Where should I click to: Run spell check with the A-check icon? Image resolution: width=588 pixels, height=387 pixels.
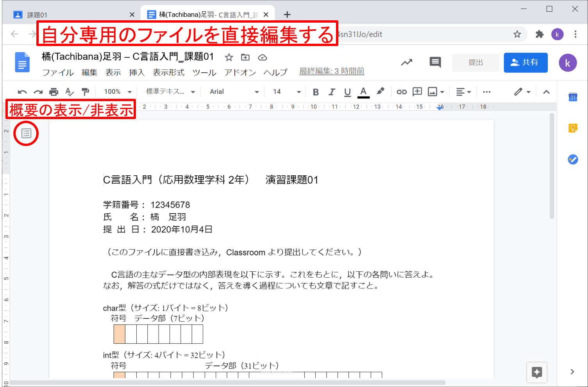click(70, 92)
